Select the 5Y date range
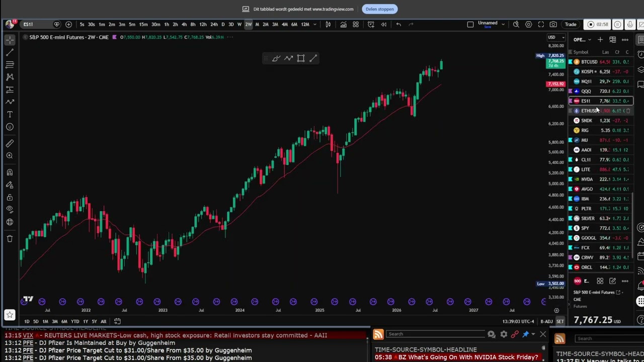The image size is (644, 362). [94, 321]
